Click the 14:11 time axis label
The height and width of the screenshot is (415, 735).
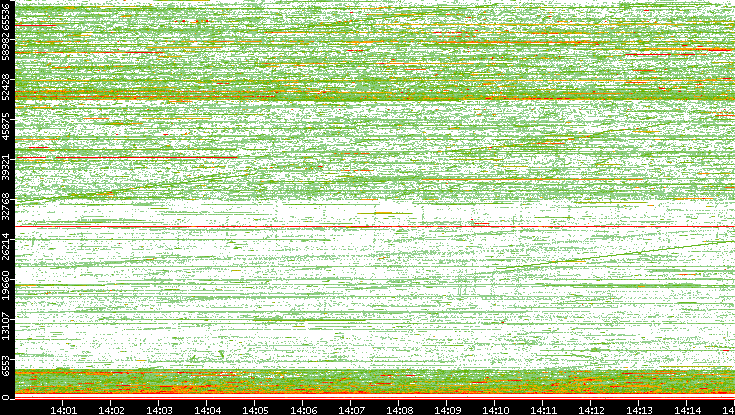(x=542, y=411)
